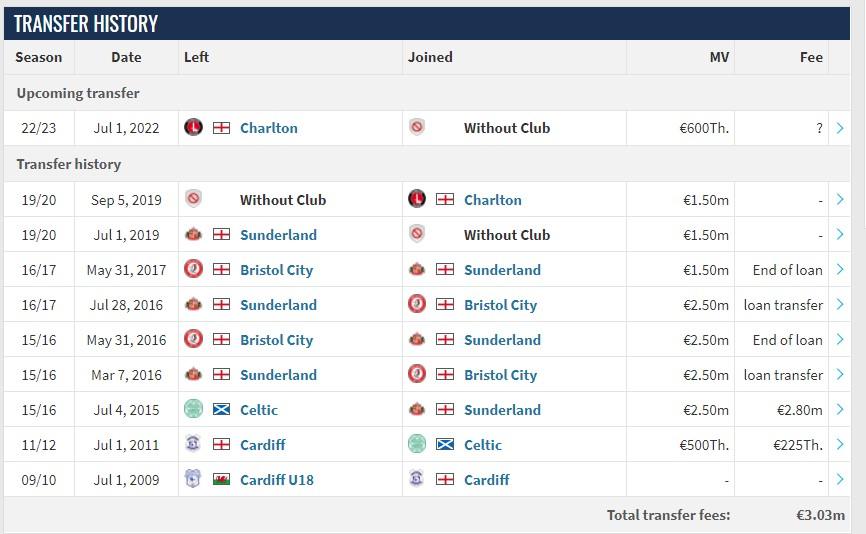866x534 pixels.
Task: Click Sunderland crest in Jul 1, 2019 row
Action: click(194, 235)
